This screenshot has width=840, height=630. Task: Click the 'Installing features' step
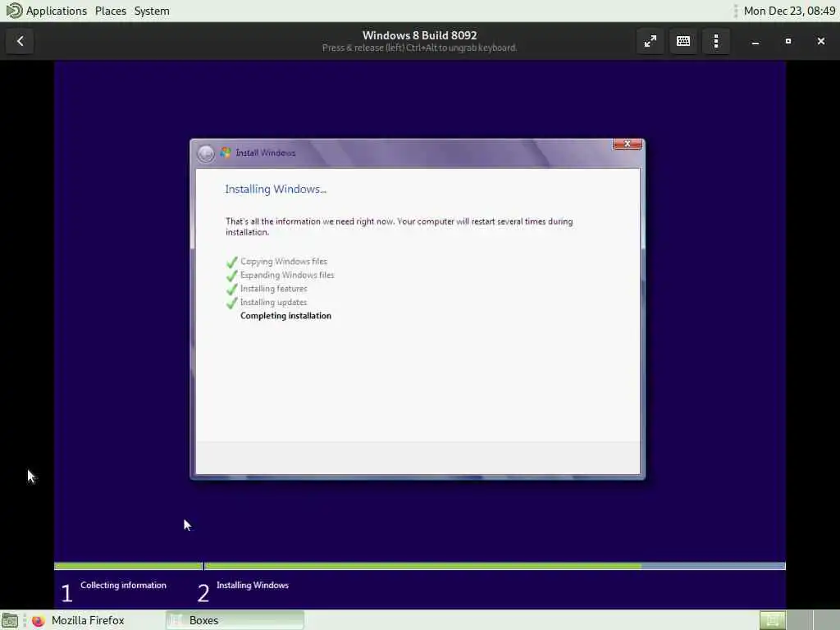(274, 289)
